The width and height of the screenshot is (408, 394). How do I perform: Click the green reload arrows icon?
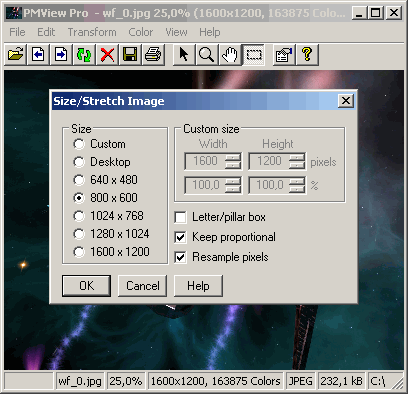point(84,54)
